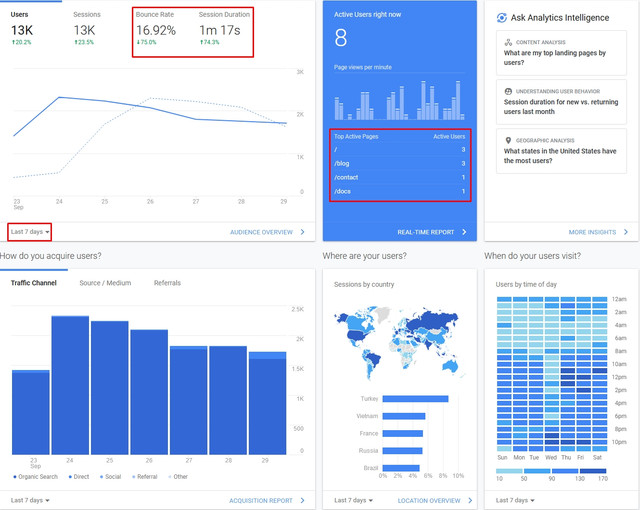Click the Understanding User Behavior icon
Screen dimensions: 640x510
508,91
